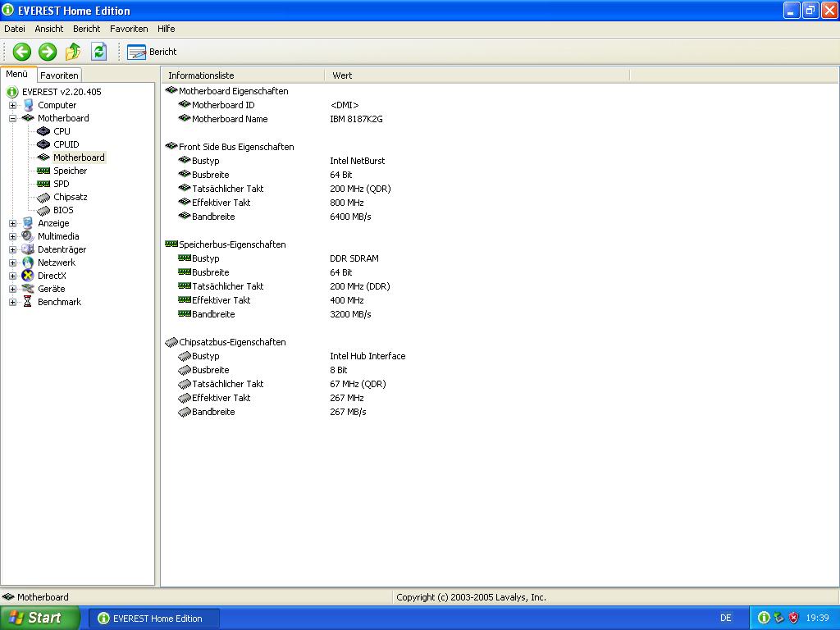
Task: Go back with the green left arrow
Action: [22, 52]
